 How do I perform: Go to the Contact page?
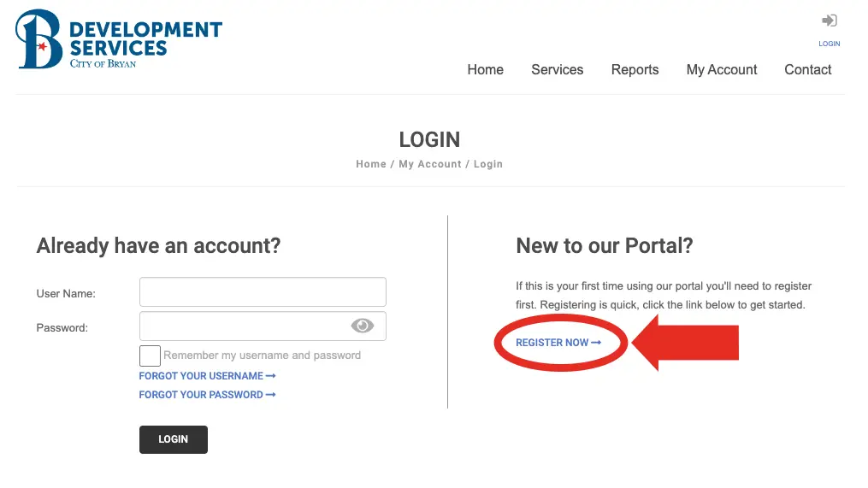(807, 70)
